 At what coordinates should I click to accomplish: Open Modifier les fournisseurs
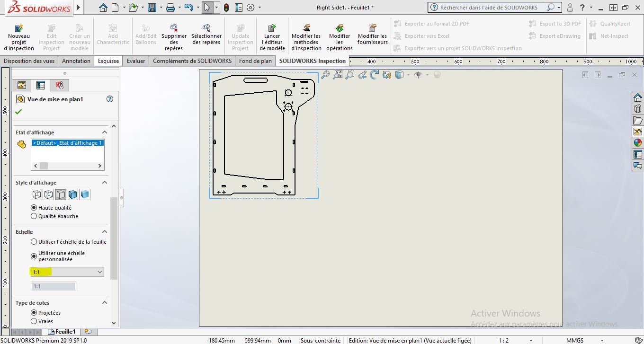click(373, 35)
